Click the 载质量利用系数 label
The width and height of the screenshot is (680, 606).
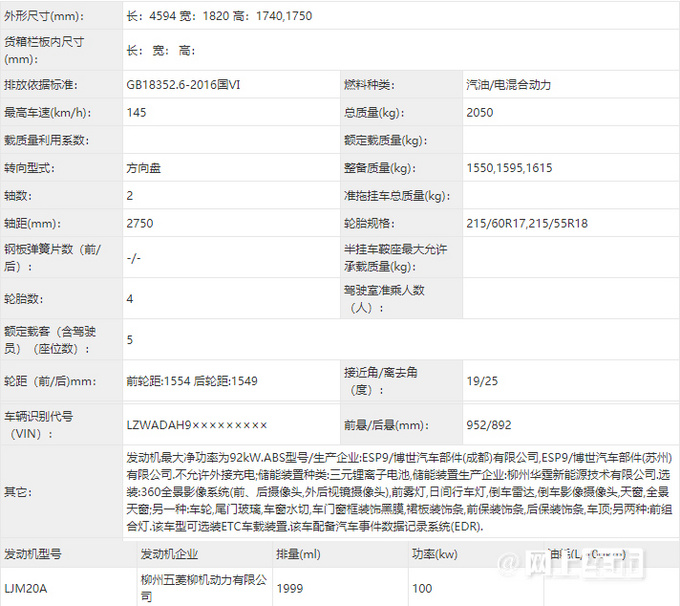(x=46, y=140)
